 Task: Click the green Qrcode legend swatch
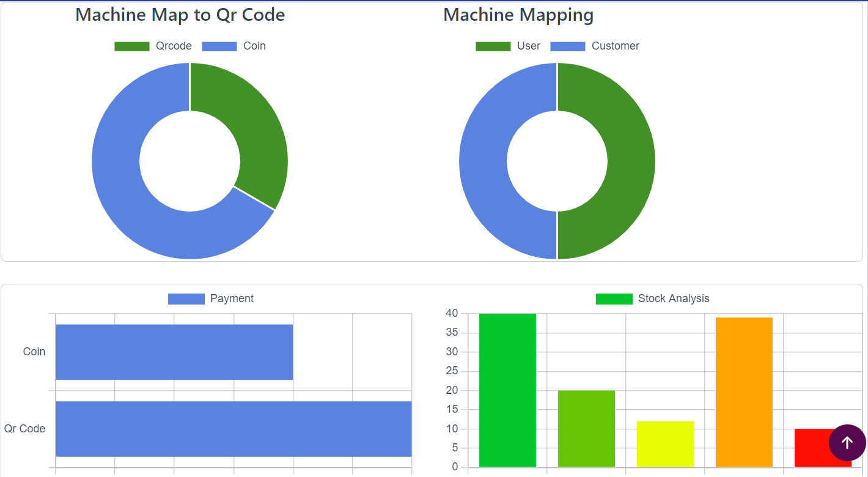132,46
